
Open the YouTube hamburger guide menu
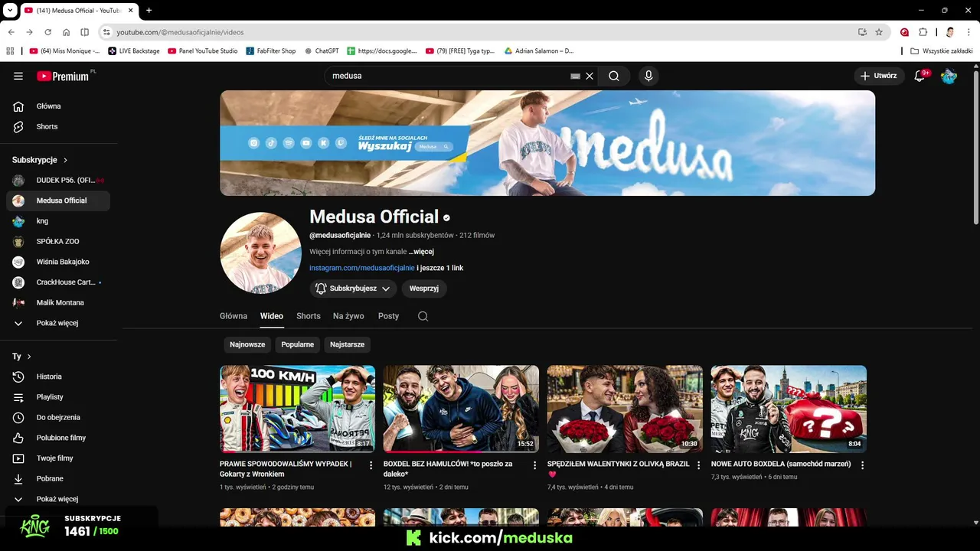pos(18,76)
